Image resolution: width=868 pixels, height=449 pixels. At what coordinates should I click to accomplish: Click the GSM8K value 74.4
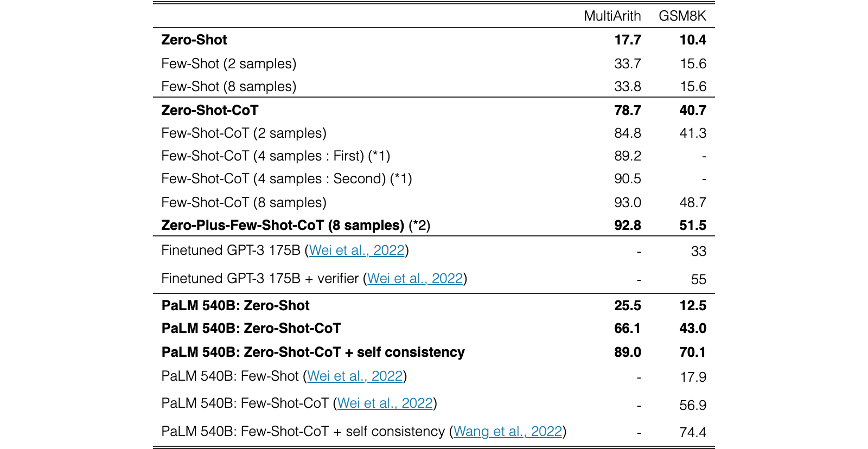pos(693,433)
